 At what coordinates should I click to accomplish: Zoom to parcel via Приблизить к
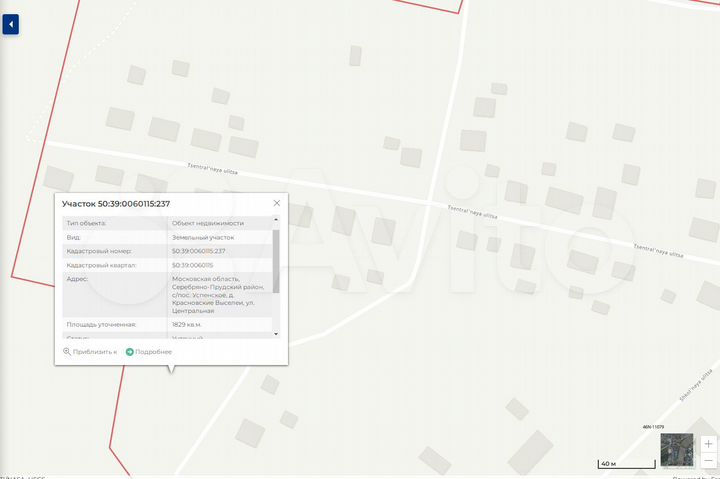coord(90,352)
